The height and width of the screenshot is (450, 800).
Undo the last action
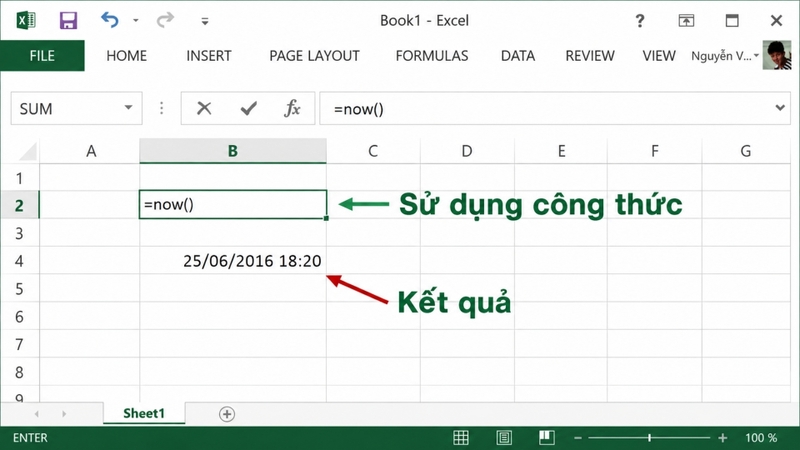110,20
